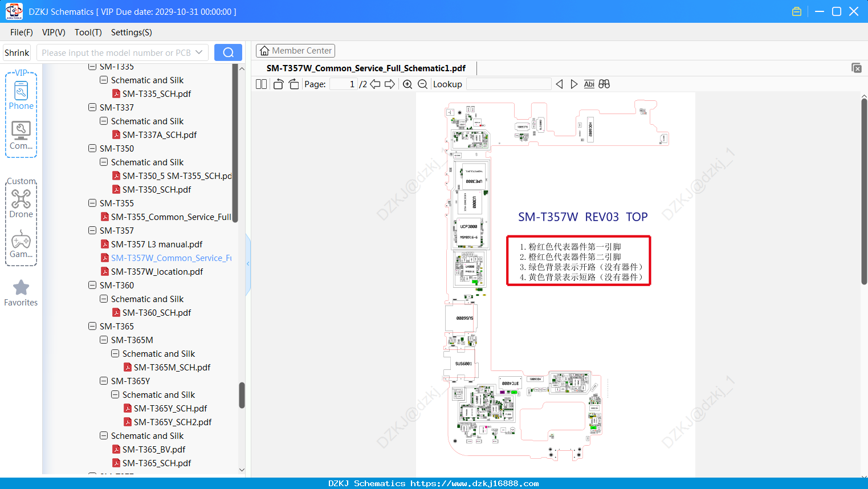
Task: Collapse the SM-T365 tree node
Action: [92, 326]
